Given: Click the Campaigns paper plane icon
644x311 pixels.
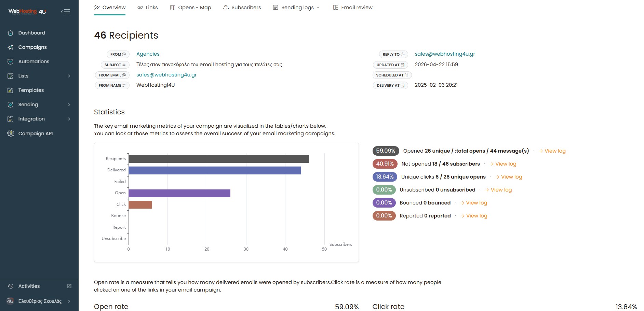Looking at the screenshot, I should 11,47.
